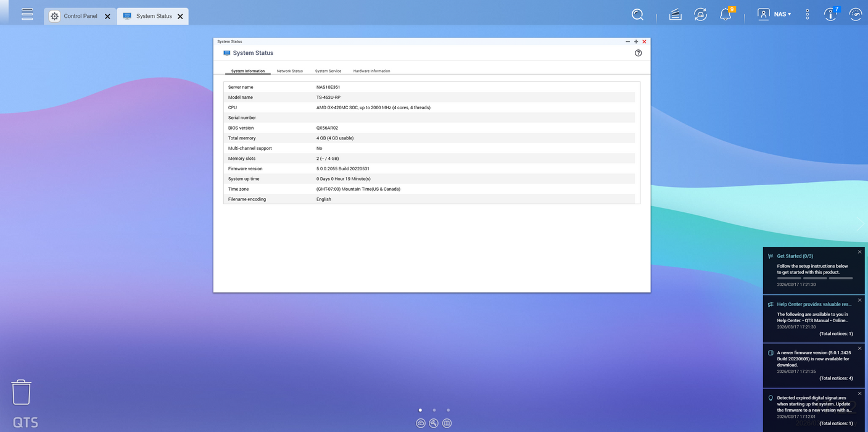
Task: Click the Memory slots row value
Action: pyautogui.click(x=328, y=159)
